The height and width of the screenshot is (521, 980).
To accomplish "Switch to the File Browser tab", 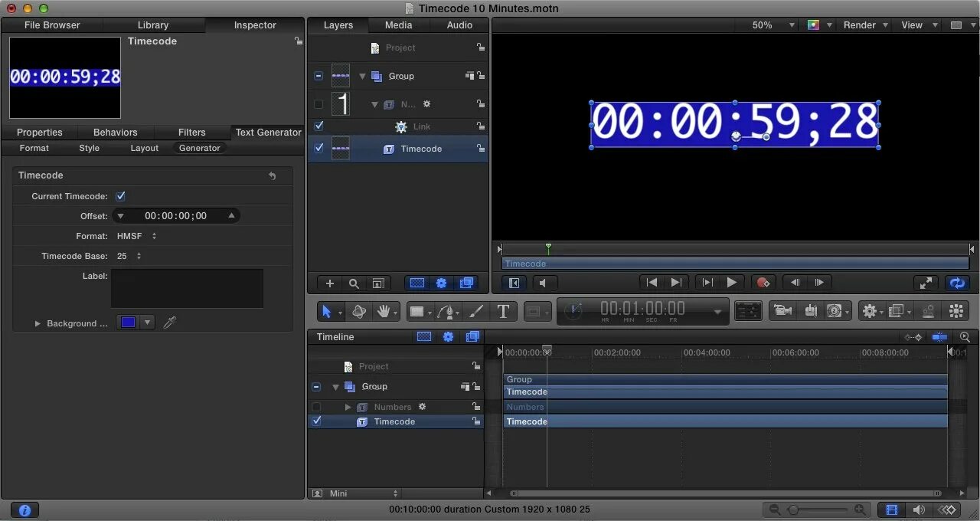I will [x=52, y=25].
